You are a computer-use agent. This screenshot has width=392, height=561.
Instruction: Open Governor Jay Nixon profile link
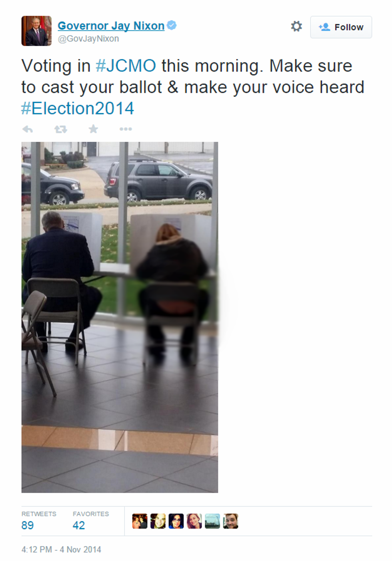point(111,26)
